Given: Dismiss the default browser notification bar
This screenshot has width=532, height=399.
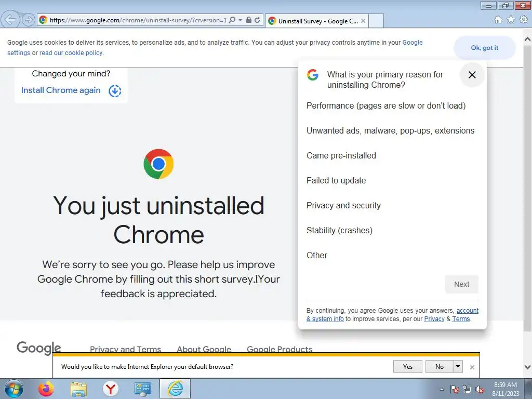Looking at the screenshot, I should coord(472,367).
